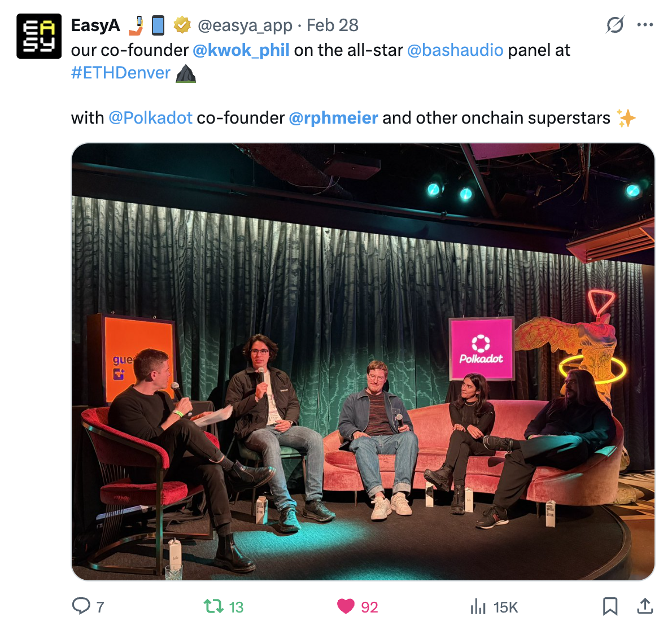
Task: Unlike the post via pink heart
Action: (346, 606)
